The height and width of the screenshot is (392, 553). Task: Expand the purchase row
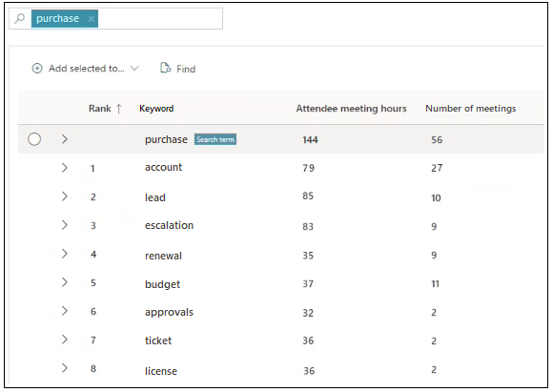(64, 139)
